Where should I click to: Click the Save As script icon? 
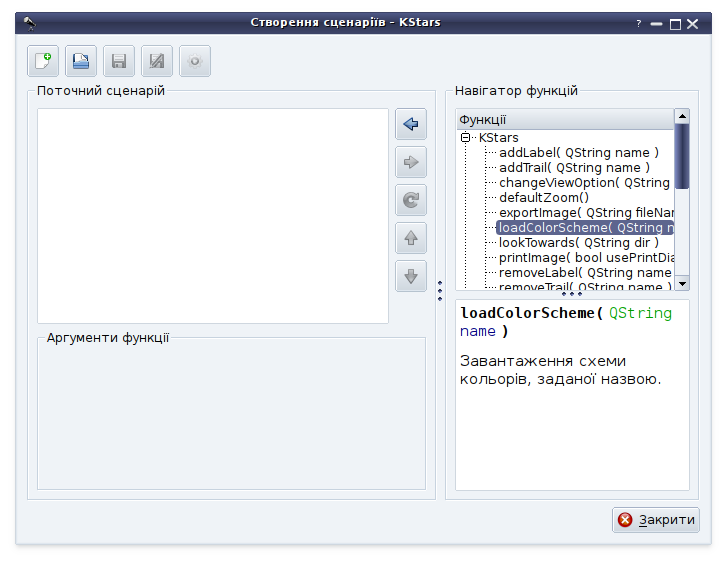(157, 62)
